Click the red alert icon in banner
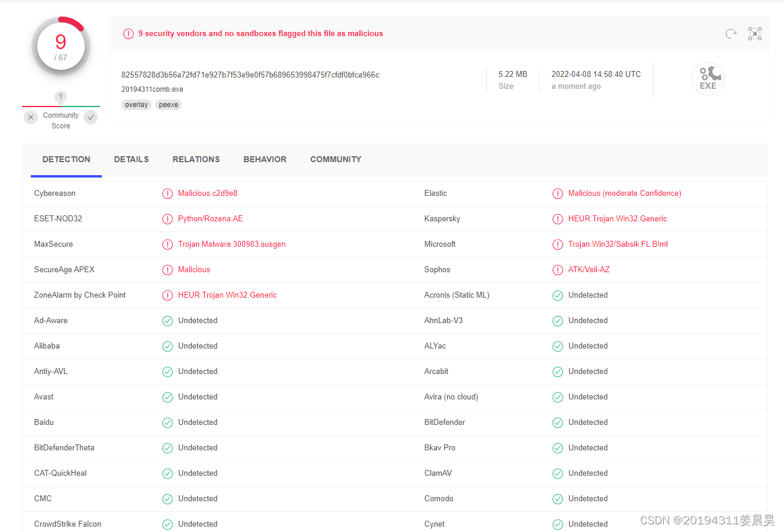784x532 pixels. click(x=128, y=34)
